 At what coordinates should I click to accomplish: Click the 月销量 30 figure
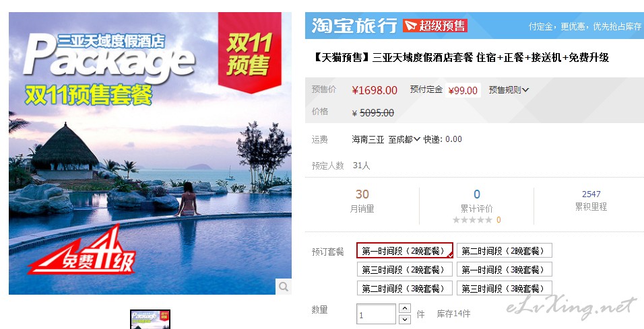(362, 194)
